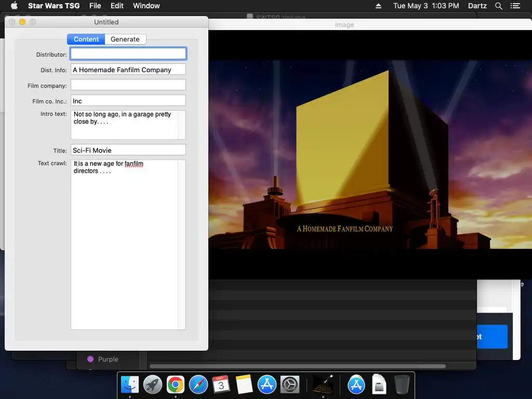Open Safari from the Dock
This screenshot has height=399, width=532.
point(198,384)
